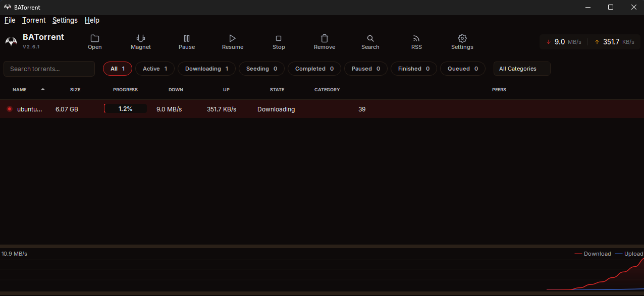Sort by the PROGRESS column header
This screenshot has width=644, height=296.
[125, 90]
